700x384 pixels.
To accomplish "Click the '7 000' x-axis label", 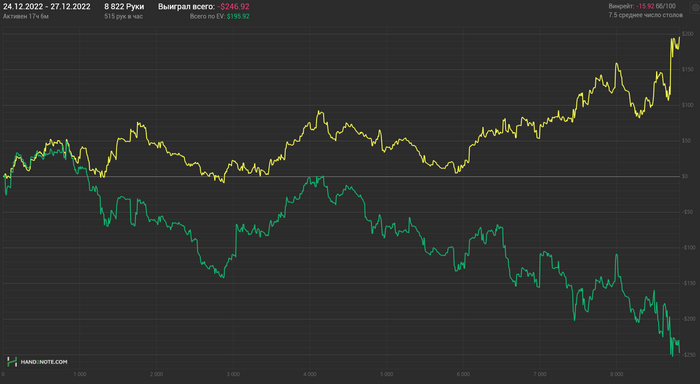I will pos(540,374).
